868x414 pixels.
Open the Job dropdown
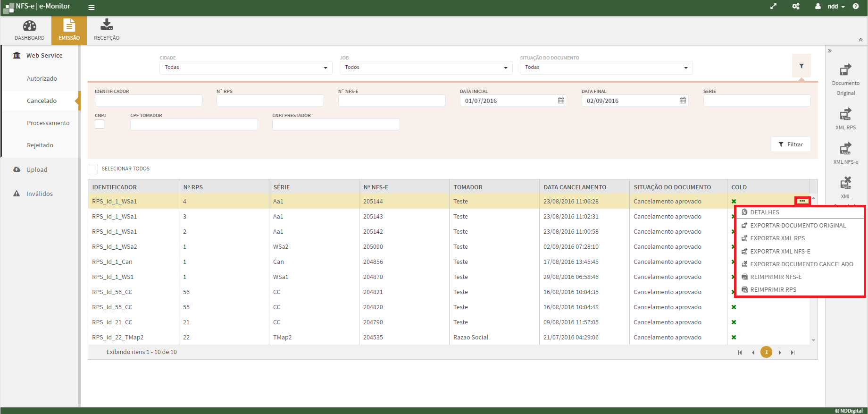point(426,68)
